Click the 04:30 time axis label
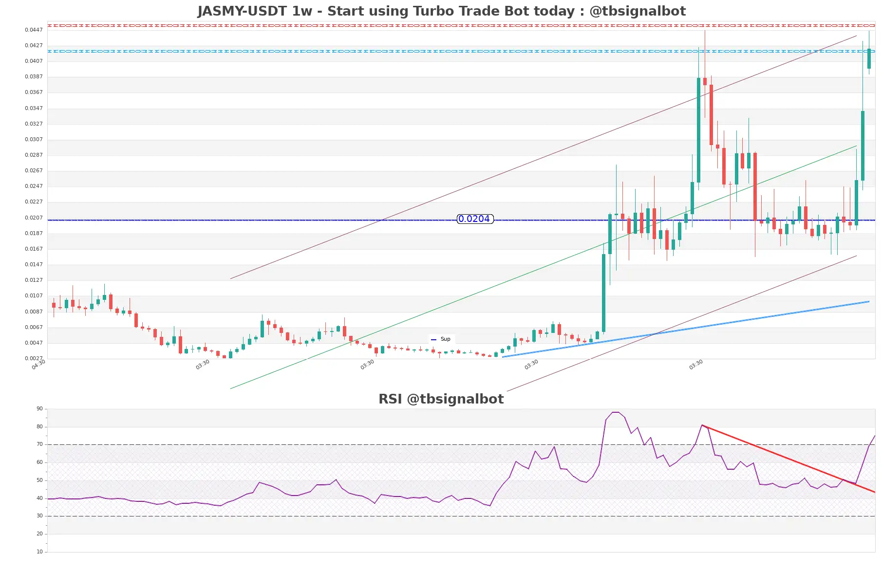 38,365
